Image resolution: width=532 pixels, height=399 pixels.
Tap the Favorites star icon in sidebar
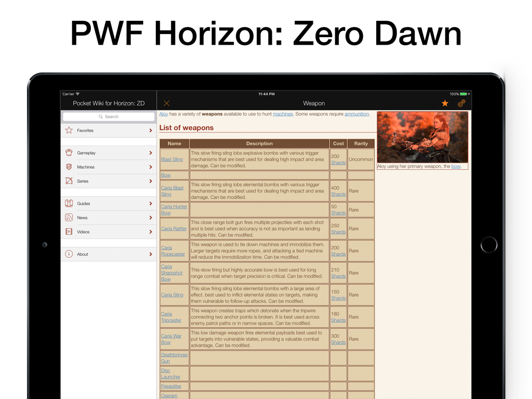69,130
